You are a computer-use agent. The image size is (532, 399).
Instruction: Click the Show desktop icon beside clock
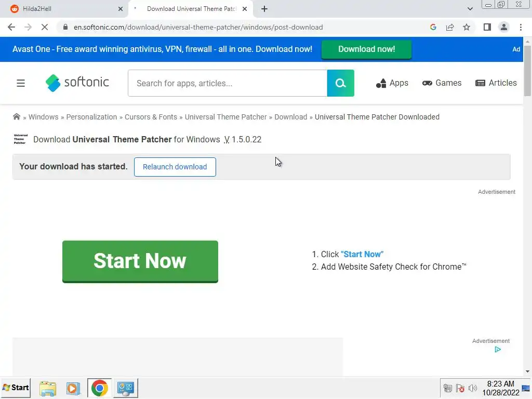coord(526,388)
